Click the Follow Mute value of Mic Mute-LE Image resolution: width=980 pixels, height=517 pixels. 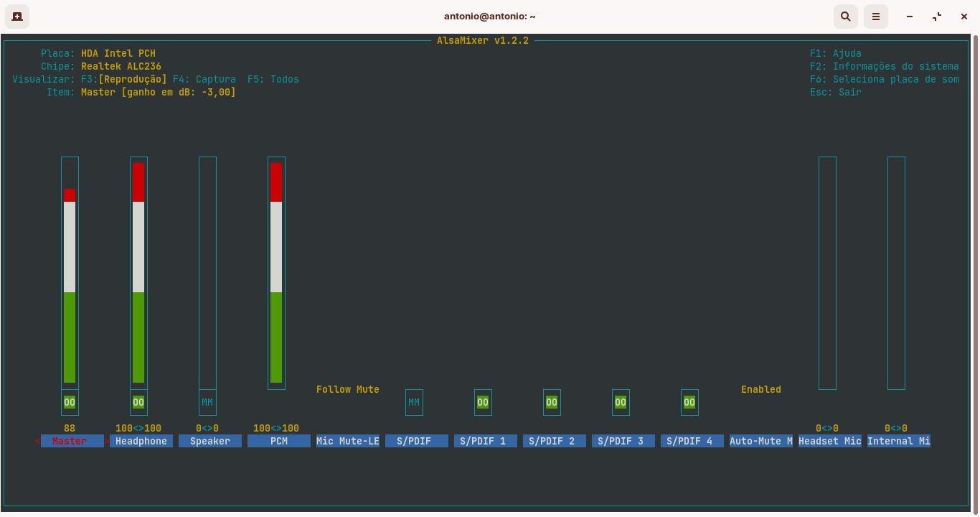pos(348,389)
